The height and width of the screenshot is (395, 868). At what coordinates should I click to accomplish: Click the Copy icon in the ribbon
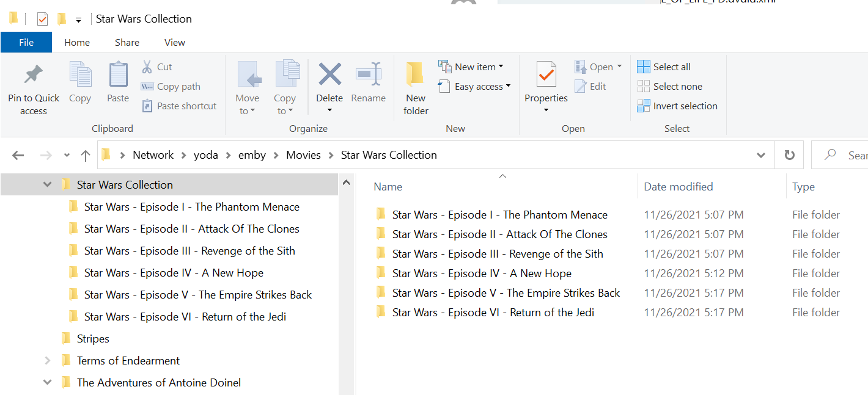(80, 79)
